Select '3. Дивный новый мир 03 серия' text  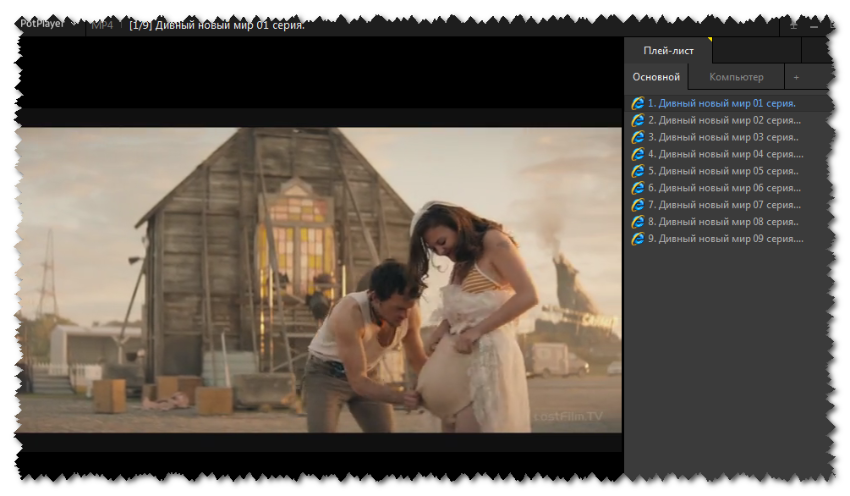pos(723,137)
